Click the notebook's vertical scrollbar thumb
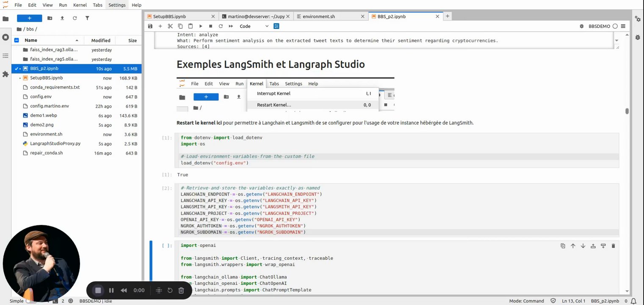The width and height of the screenshot is (644, 305). [x=627, y=111]
